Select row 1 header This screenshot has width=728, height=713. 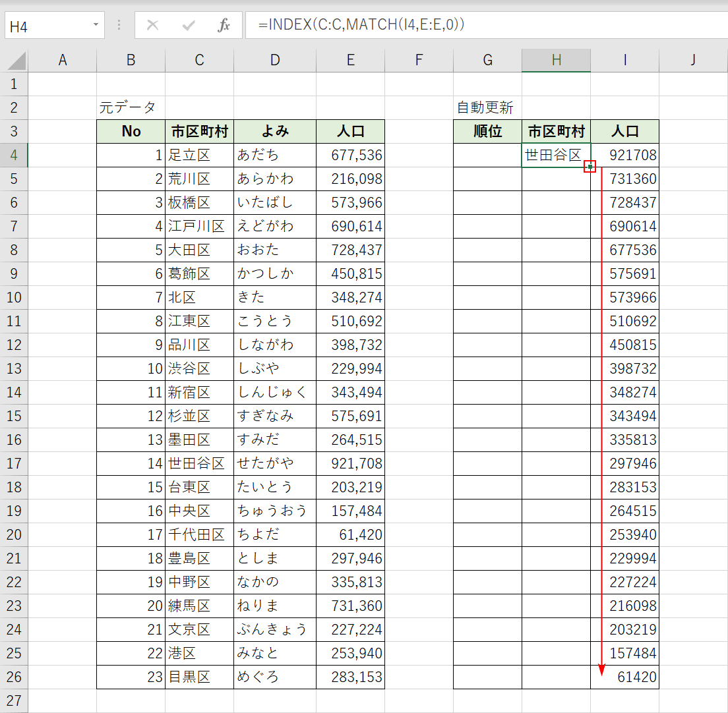[14, 84]
